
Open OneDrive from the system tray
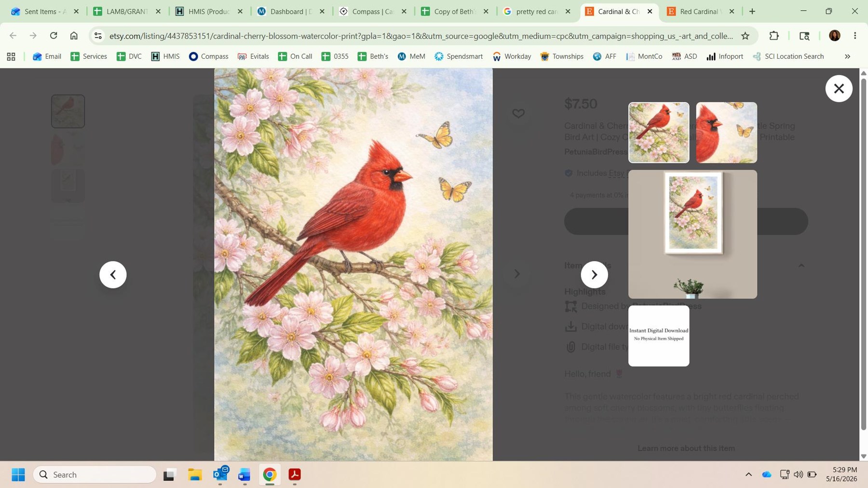(x=767, y=475)
